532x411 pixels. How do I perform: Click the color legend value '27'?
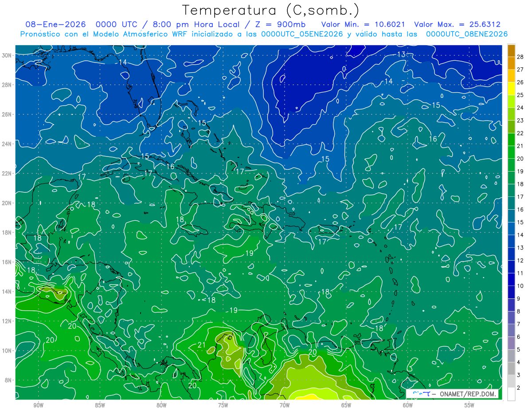coord(520,70)
